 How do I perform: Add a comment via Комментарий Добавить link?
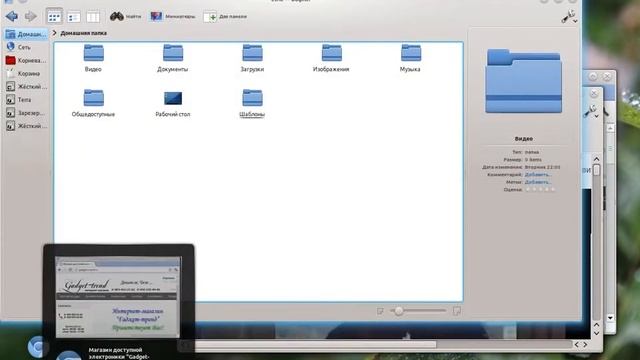click(x=538, y=175)
